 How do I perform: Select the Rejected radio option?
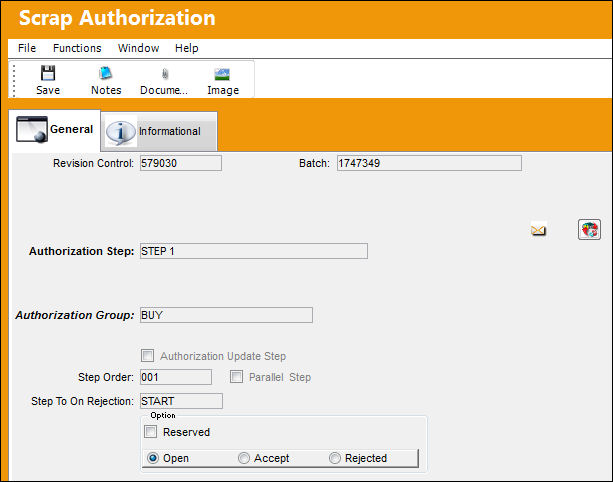[335, 458]
